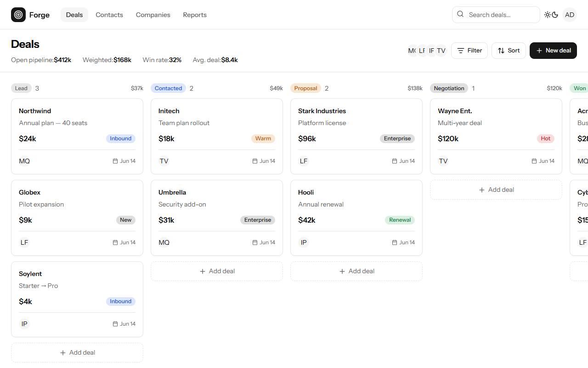
Task: Click Add deal in Lead column
Action: coord(77,353)
